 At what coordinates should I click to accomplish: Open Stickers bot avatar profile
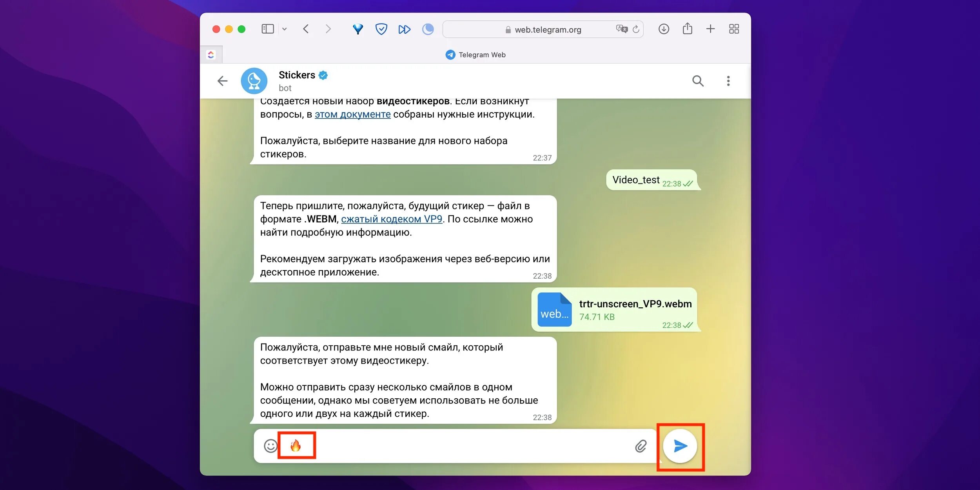tap(254, 81)
